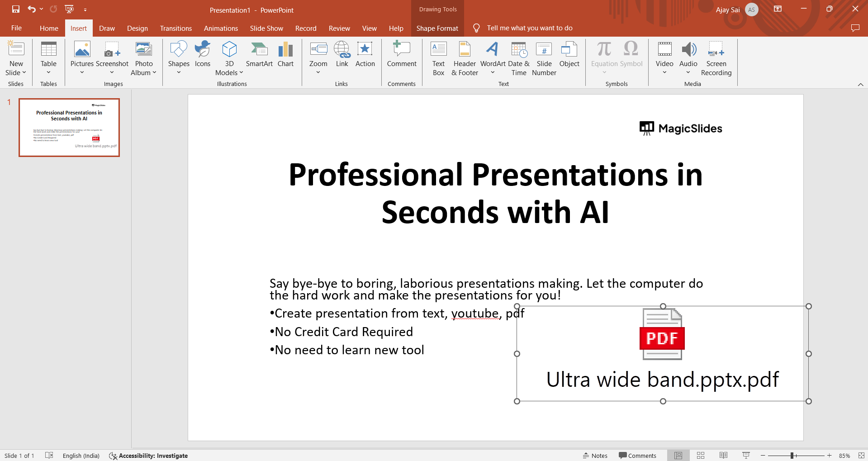
Task: Insert Header & Footer
Action: point(465,58)
